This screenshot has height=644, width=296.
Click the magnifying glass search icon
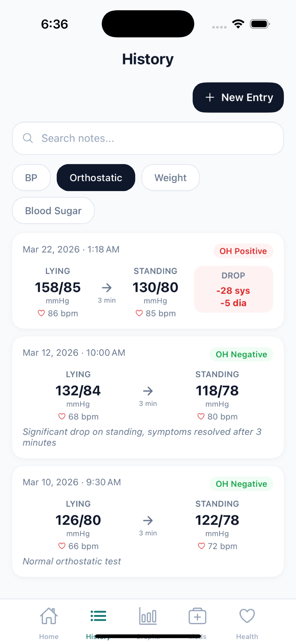(28, 138)
